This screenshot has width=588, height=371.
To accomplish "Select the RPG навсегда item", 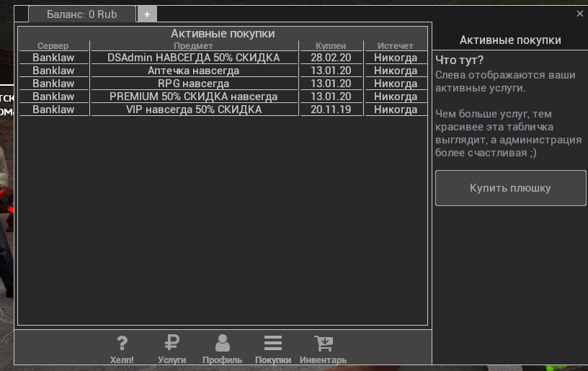I will 194,84.
